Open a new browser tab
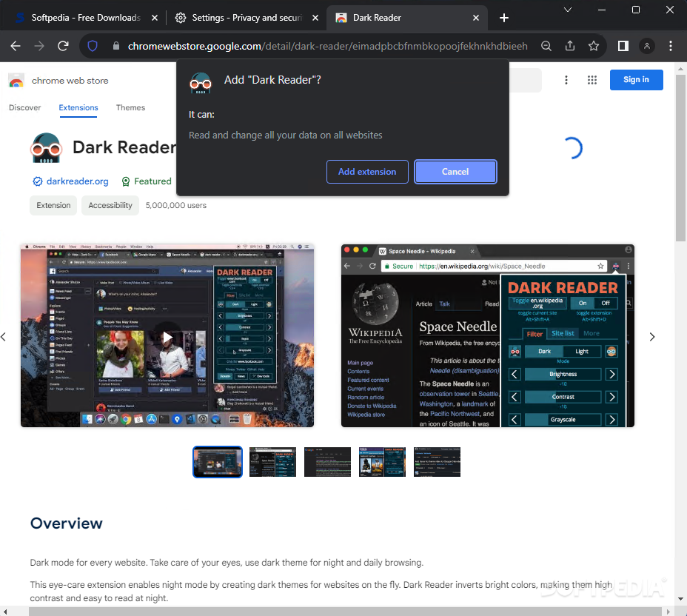687x616 pixels. coord(504,18)
